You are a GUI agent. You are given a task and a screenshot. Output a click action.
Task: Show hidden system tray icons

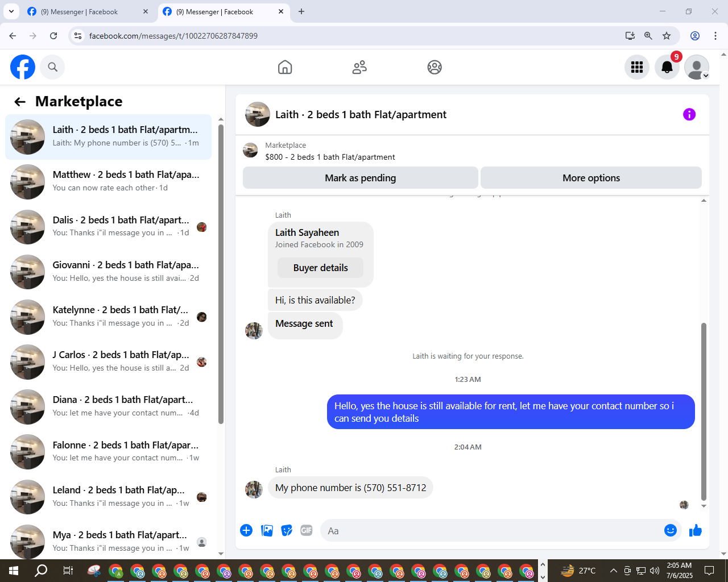pyautogui.click(x=613, y=571)
